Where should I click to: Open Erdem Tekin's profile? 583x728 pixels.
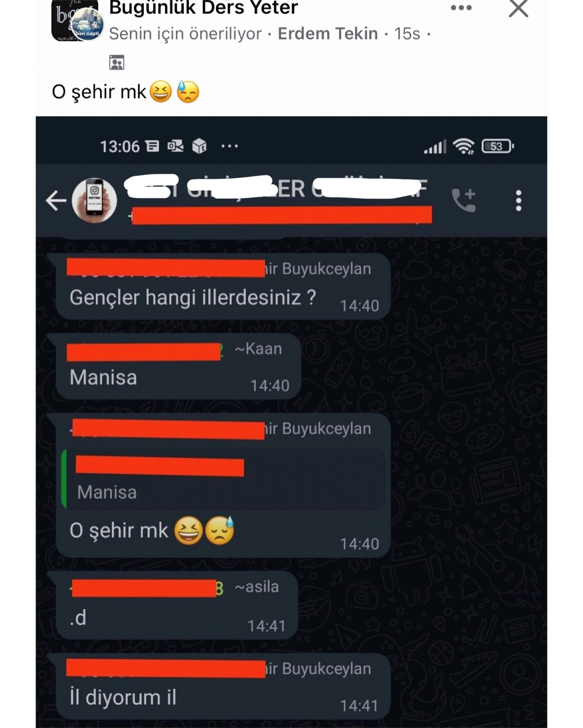pyautogui.click(x=328, y=34)
